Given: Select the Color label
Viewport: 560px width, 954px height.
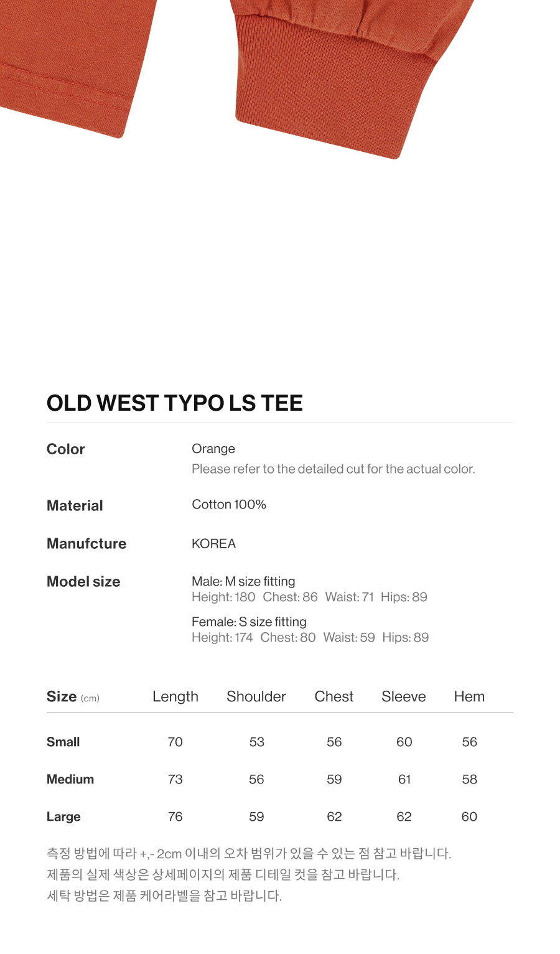Looking at the screenshot, I should click(65, 449).
